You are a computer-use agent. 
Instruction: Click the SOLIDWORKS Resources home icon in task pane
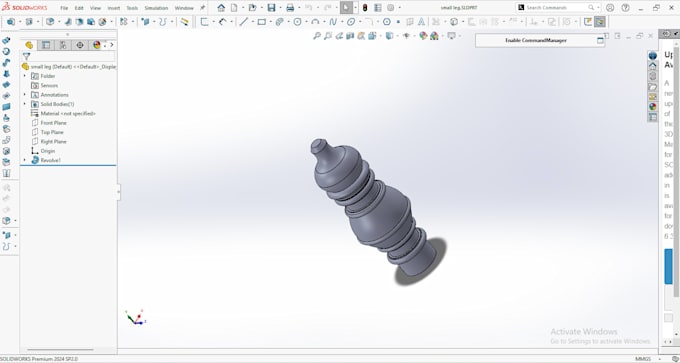coord(653,66)
